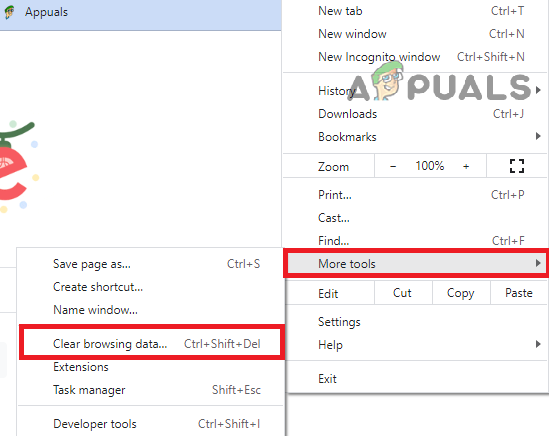The width and height of the screenshot is (549, 436).
Task: Click the Edit label in menu
Action: tap(328, 293)
